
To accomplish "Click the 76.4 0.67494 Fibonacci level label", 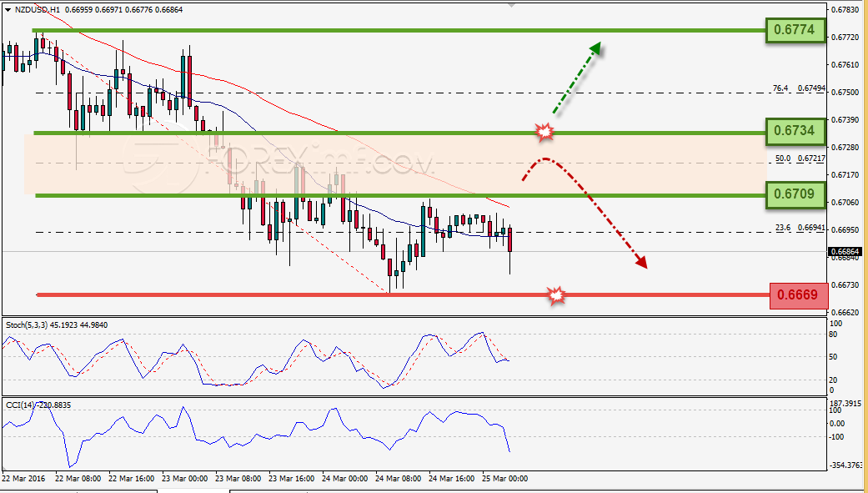I will [x=799, y=88].
